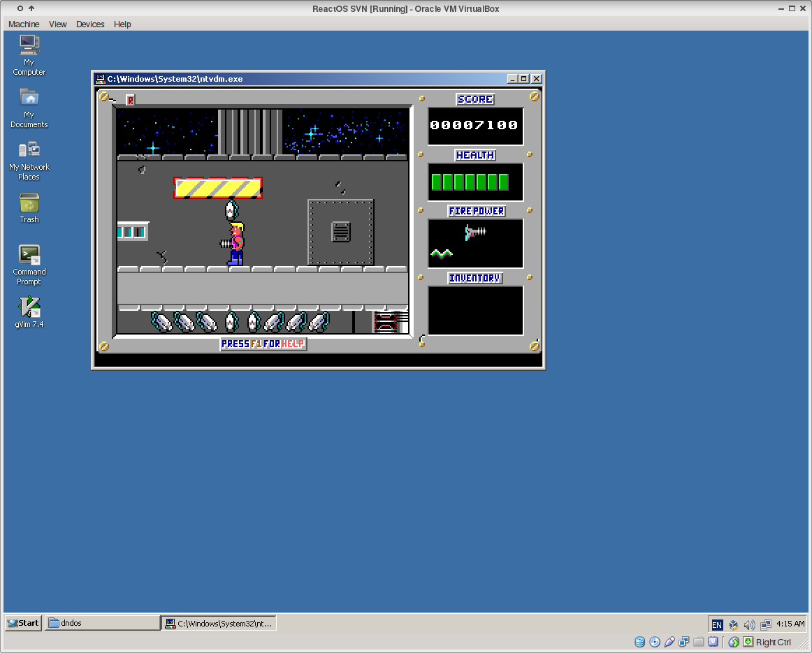Click the ntvdm window system menu icon
Image resolution: width=812 pixels, height=653 pixels.
coord(101,79)
